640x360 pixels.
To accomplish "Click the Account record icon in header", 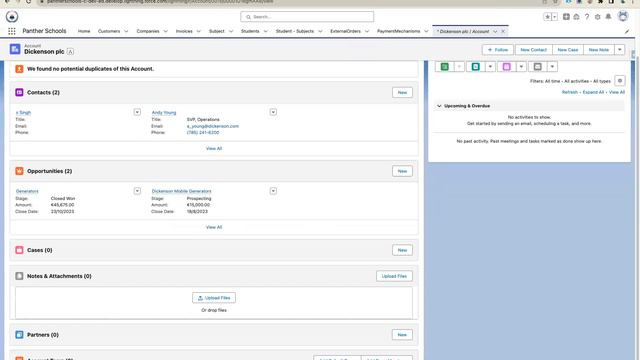I will (15, 49).
